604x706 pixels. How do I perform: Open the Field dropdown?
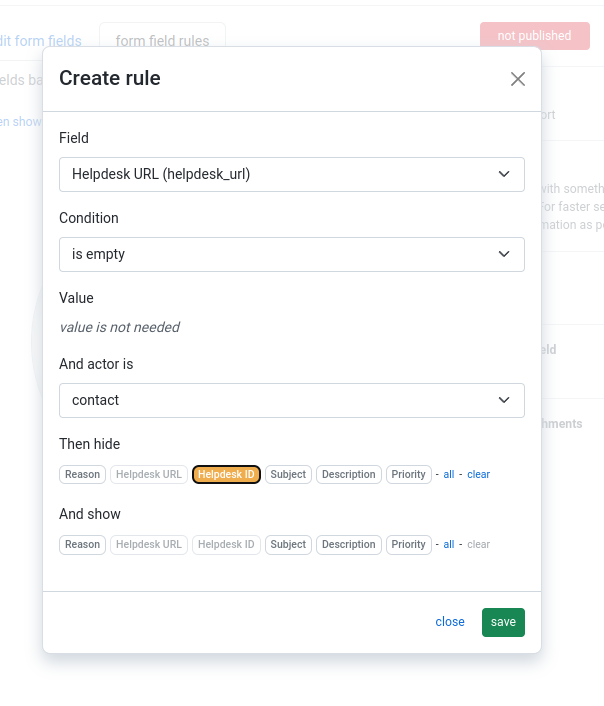(x=291, y=174)
